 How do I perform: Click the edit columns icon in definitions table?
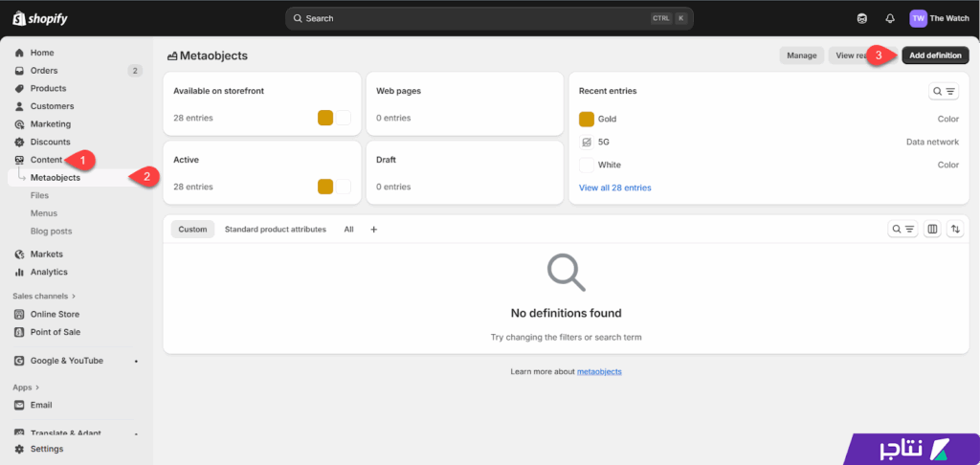(x=932, y=230)
